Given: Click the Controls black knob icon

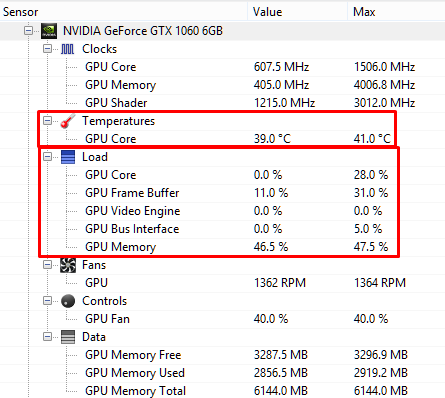Looking at the screenshot, I should point(68,301).
